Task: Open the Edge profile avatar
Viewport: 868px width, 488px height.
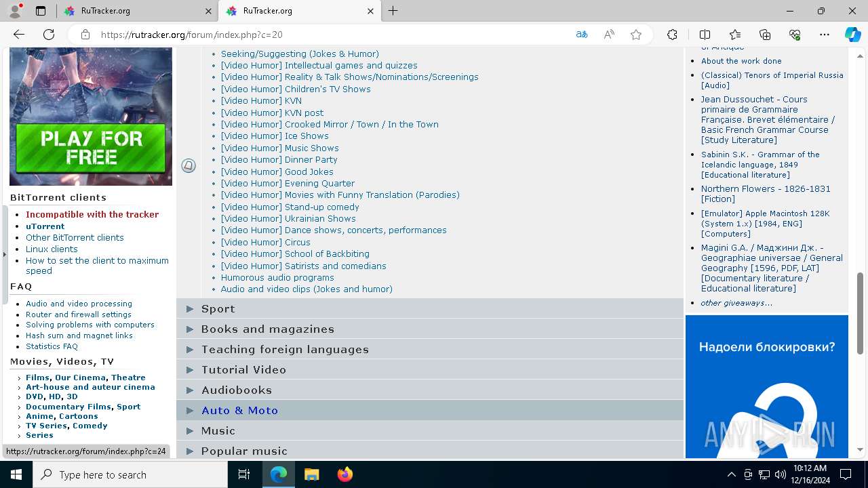Action: (15, 11)
